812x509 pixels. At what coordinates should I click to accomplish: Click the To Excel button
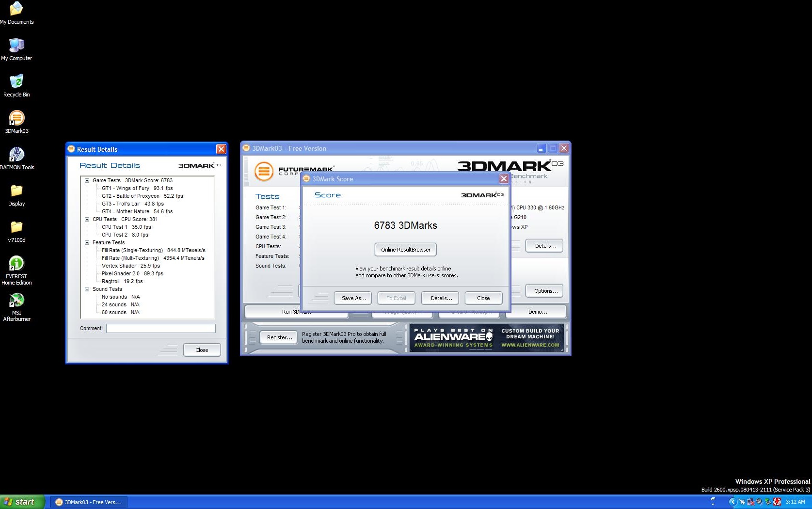tap(397, 298)
